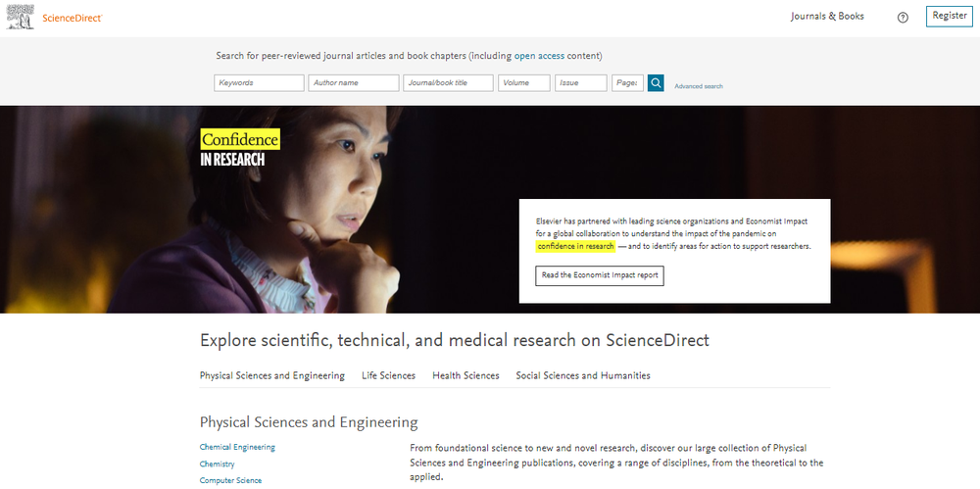
Task: Open Journals & Books
Action: coord(827,17)
